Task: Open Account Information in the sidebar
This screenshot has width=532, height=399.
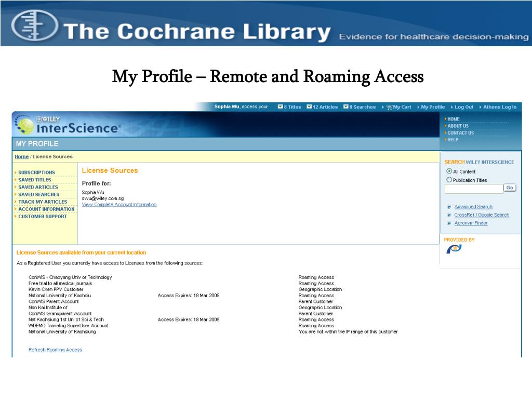Action: click(46, 209)
